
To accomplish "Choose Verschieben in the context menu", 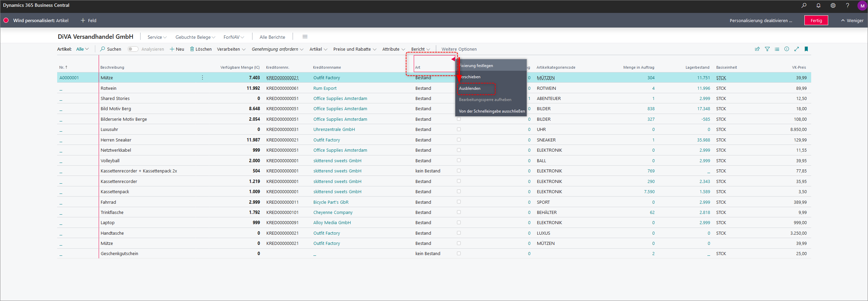I will pyautogui.click(x=491, y=77).
